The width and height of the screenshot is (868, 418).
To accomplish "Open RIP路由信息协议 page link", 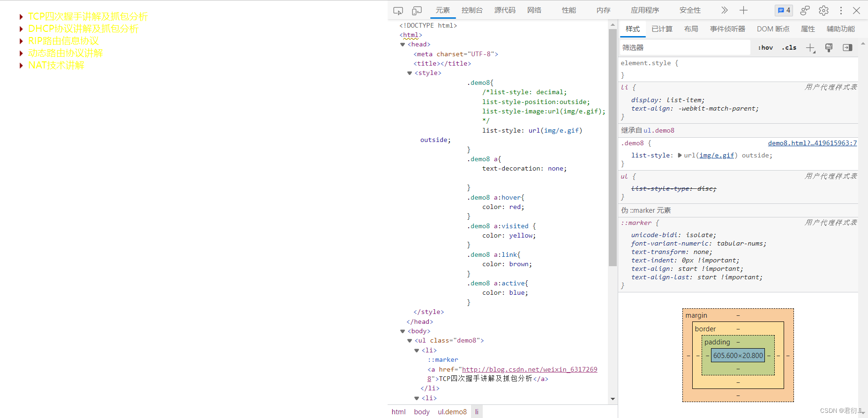I will click(63, 41).
